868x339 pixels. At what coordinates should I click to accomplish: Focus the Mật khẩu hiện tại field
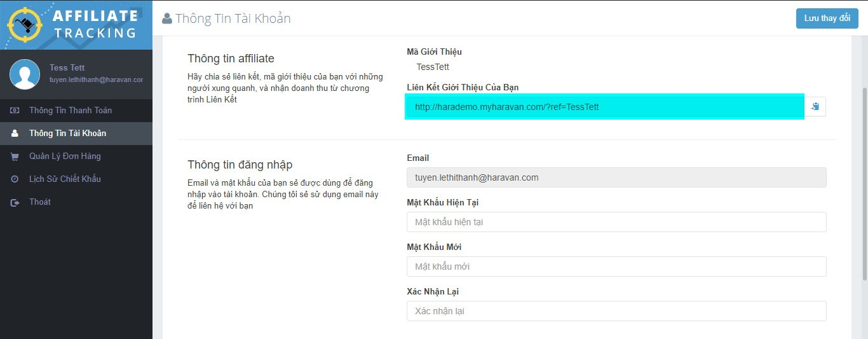616,222
